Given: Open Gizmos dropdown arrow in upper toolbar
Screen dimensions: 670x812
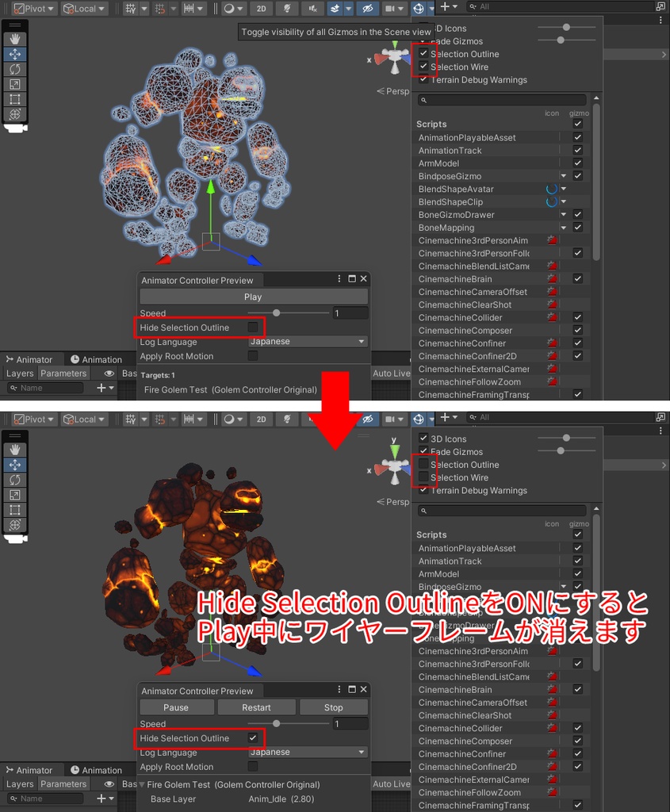Looking at the screenshot, I should coord(431,9).
